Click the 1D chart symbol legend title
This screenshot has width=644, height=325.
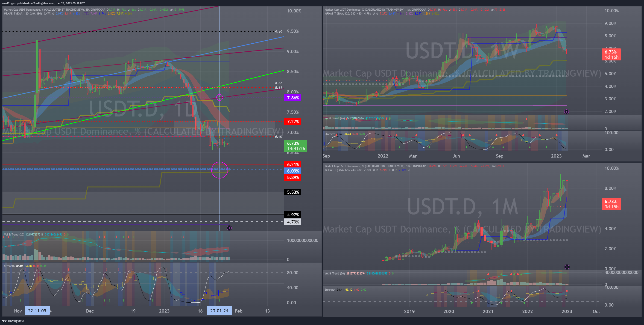tap(55, 10)
